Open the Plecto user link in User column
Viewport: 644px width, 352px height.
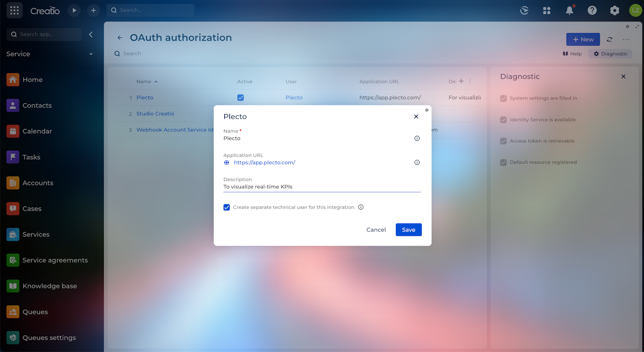pos(294,98)
